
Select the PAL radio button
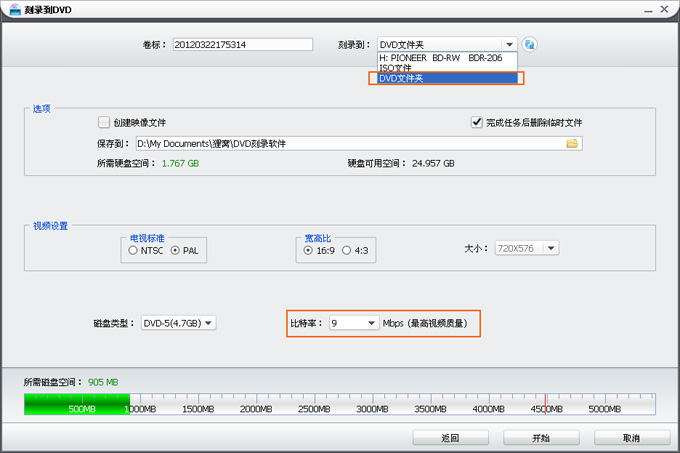click(175, 251)
